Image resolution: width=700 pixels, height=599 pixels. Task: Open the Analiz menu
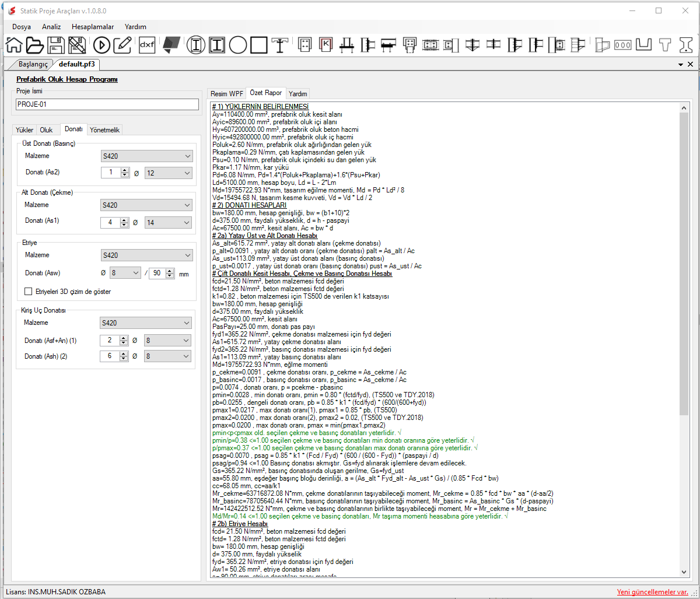point(51,27)
